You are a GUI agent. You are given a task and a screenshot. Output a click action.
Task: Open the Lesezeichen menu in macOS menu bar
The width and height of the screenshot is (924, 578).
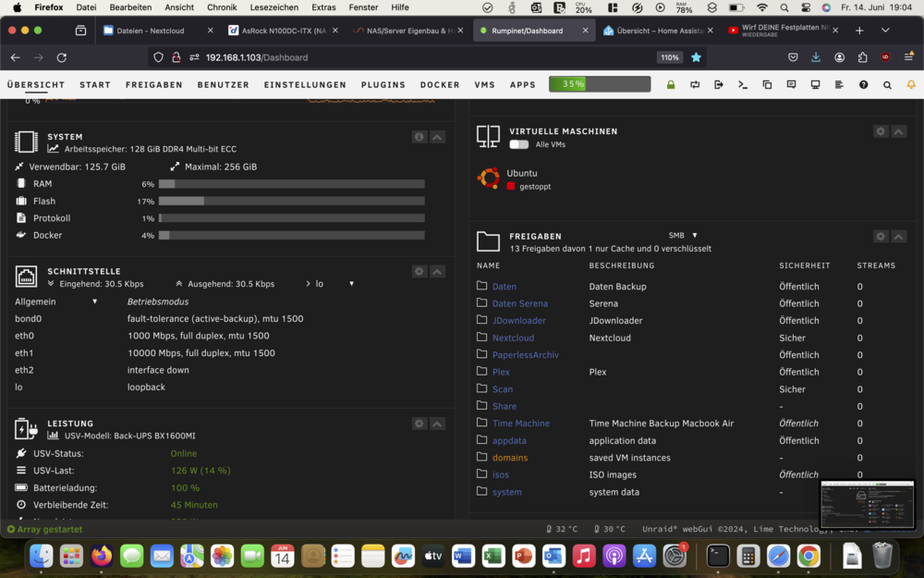pyautogui.click(x=274, y=7)
